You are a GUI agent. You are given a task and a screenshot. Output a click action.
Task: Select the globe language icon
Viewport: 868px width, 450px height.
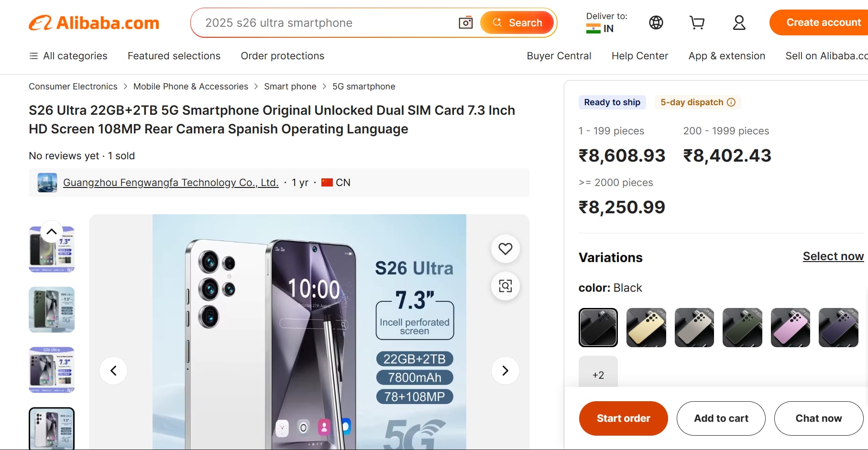pyautogui.click(x=656, y=22)
